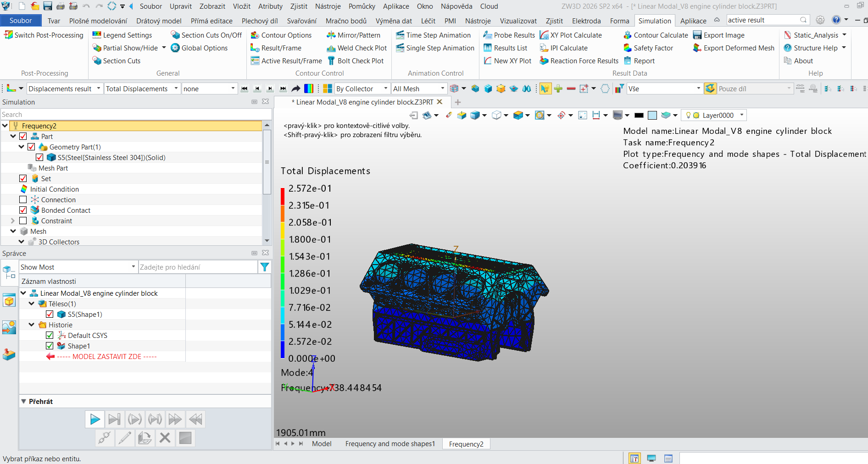
Task: Expand the Constraint tree node
Action: (13, 221)
